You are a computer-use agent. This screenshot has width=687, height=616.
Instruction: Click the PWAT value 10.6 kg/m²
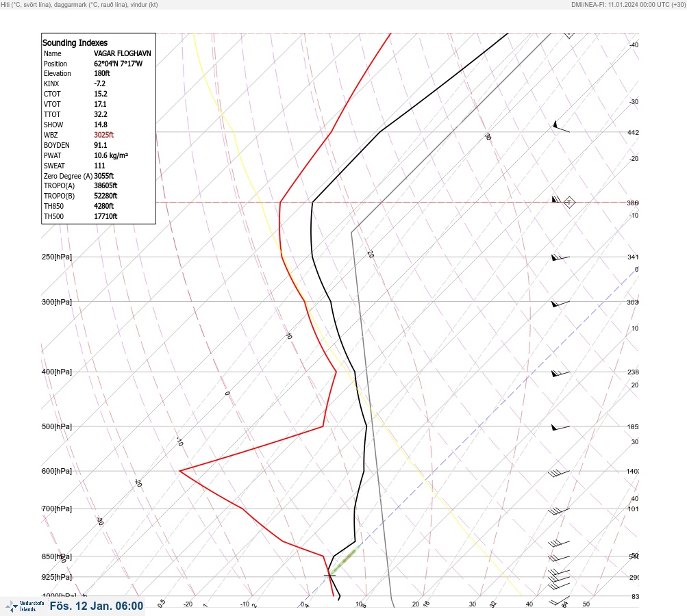[x=111, y=155]
